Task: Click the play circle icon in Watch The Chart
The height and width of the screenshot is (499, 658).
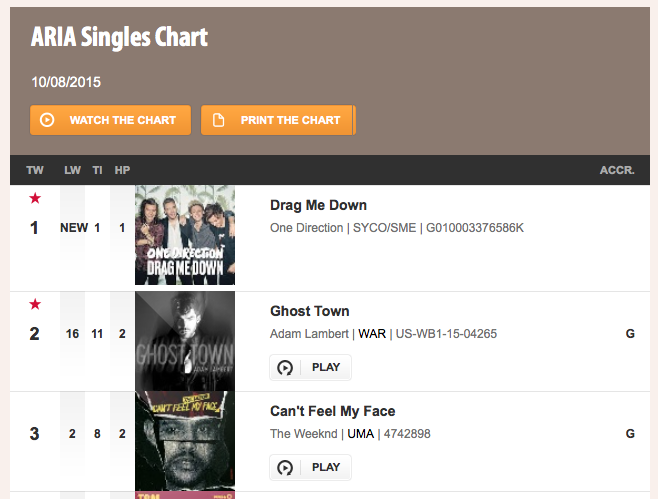Action: click(x=47, y=120)
